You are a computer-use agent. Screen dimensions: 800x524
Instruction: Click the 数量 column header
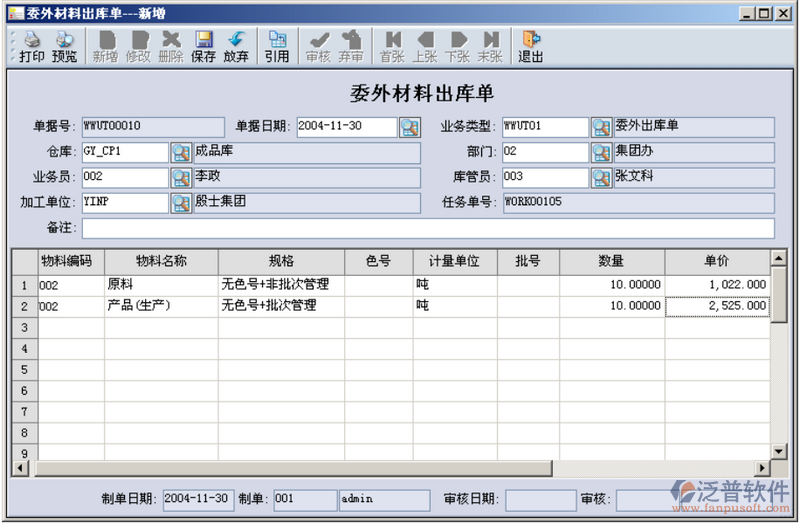click(x=611, y=261)
